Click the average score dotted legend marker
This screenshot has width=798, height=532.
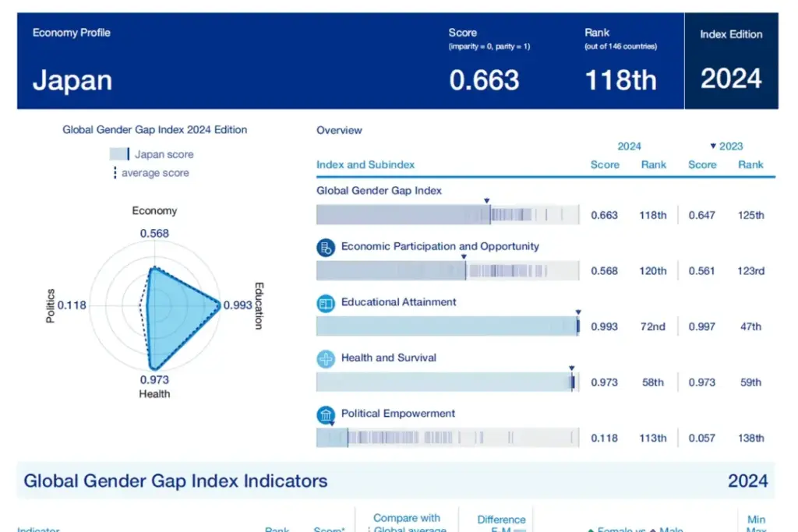(x=115, y=173)
